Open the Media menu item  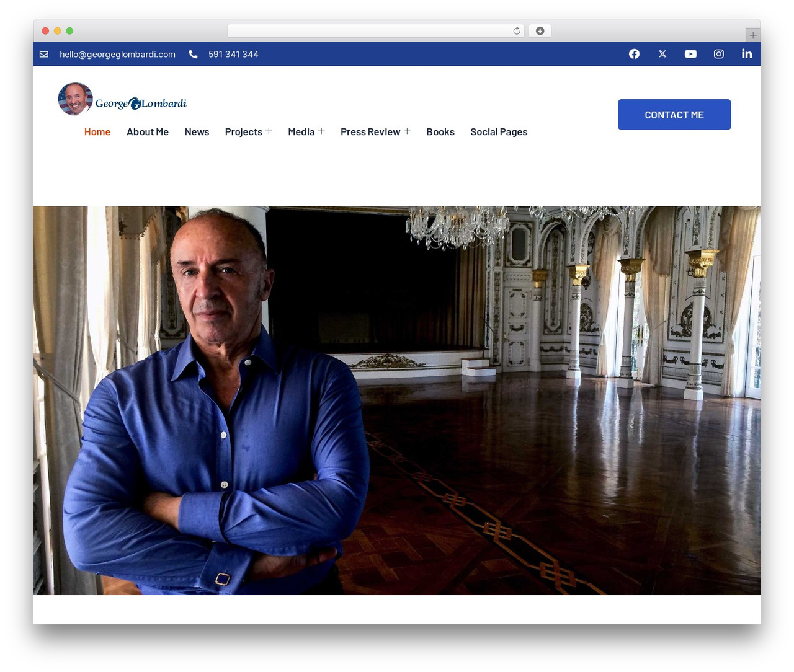tap(301, 132)
